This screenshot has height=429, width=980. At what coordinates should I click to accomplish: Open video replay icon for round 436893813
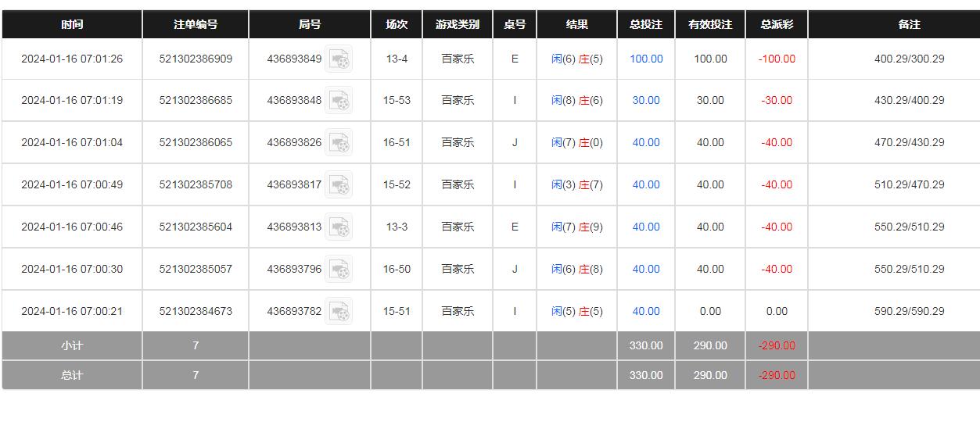pyautogui.click(x=339, y=227)
